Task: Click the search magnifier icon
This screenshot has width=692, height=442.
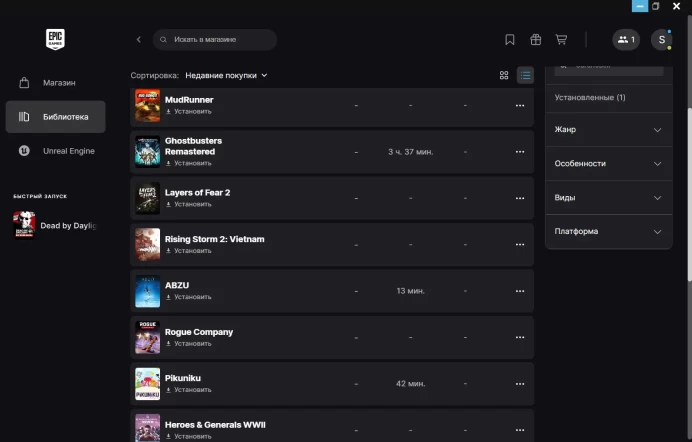Action: pos(163,40)
